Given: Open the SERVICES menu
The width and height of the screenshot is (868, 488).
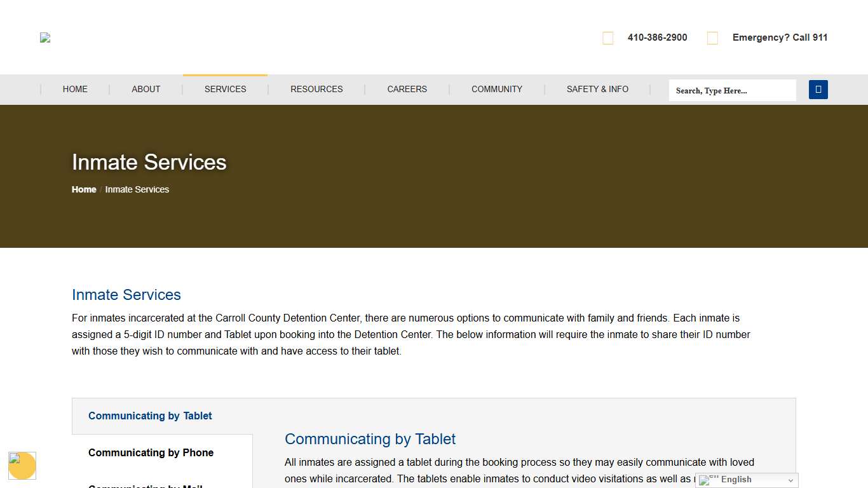Looking at the screenshot, I should tap(225, 89).
